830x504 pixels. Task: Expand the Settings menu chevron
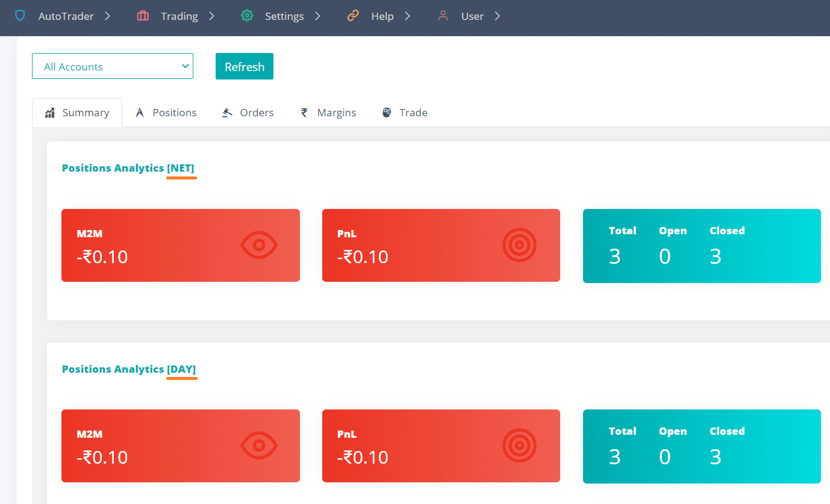[317, 16]
